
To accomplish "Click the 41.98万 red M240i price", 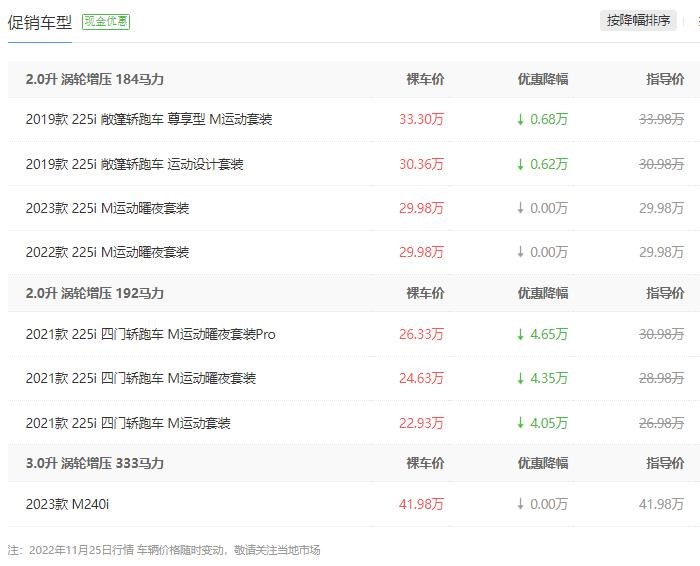I will (421, 504).
